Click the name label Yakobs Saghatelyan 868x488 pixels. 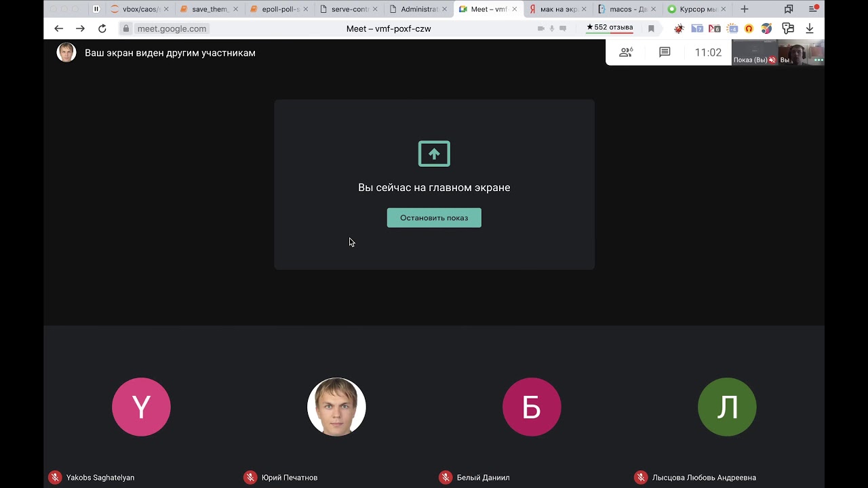point(100,477)
